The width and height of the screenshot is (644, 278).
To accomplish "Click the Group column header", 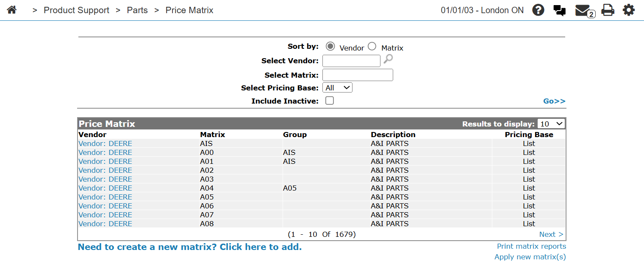I will tap(295, 135).
